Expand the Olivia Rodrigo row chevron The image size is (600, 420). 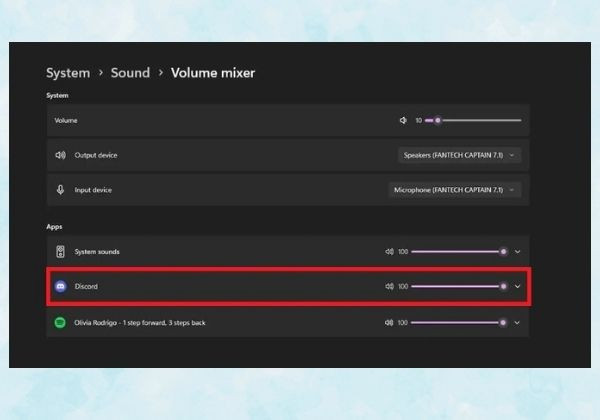[x=517, y=322]
